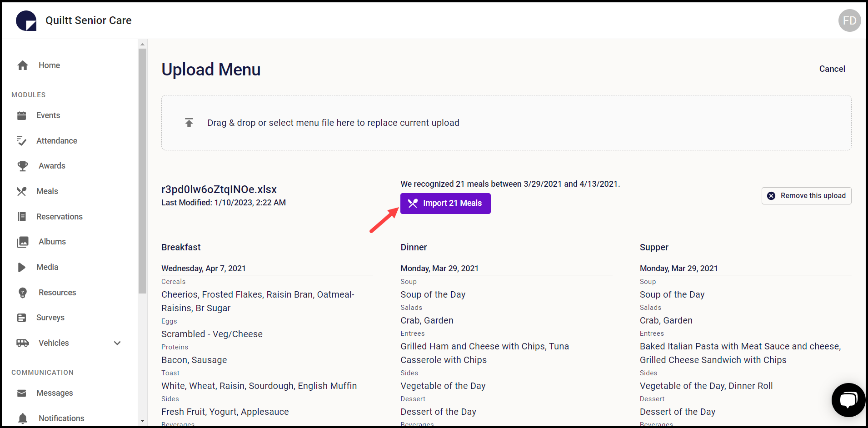The image size is (868, 428).
Task: Click the Supper column heading
Action: coord(654,248)
